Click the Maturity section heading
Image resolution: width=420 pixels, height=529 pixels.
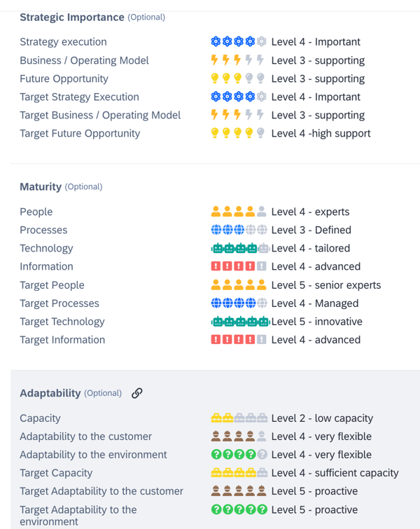(41, 186)
